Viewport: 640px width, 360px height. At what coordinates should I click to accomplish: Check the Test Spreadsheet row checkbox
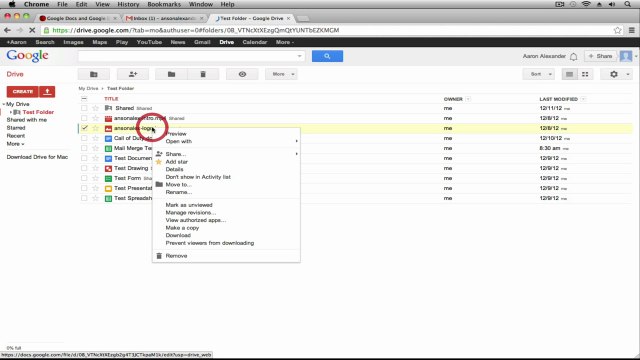[x=84, y=198]
